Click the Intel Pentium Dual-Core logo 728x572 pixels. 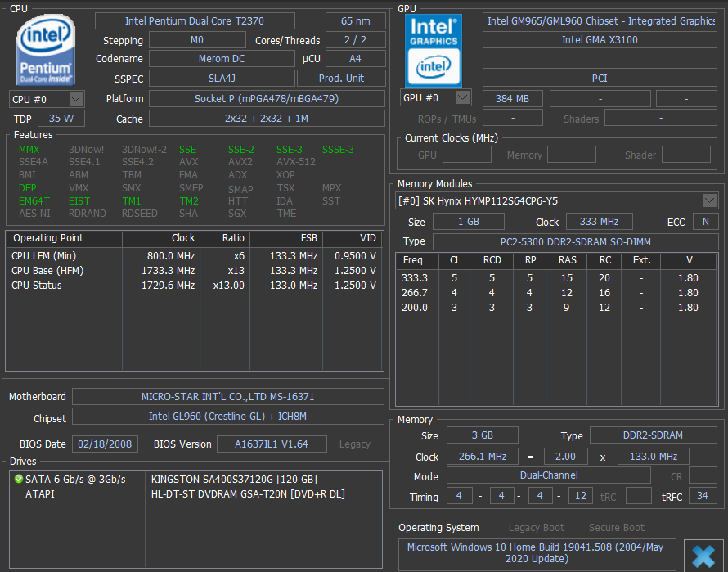pyautogui.click(x=46, y=50)
